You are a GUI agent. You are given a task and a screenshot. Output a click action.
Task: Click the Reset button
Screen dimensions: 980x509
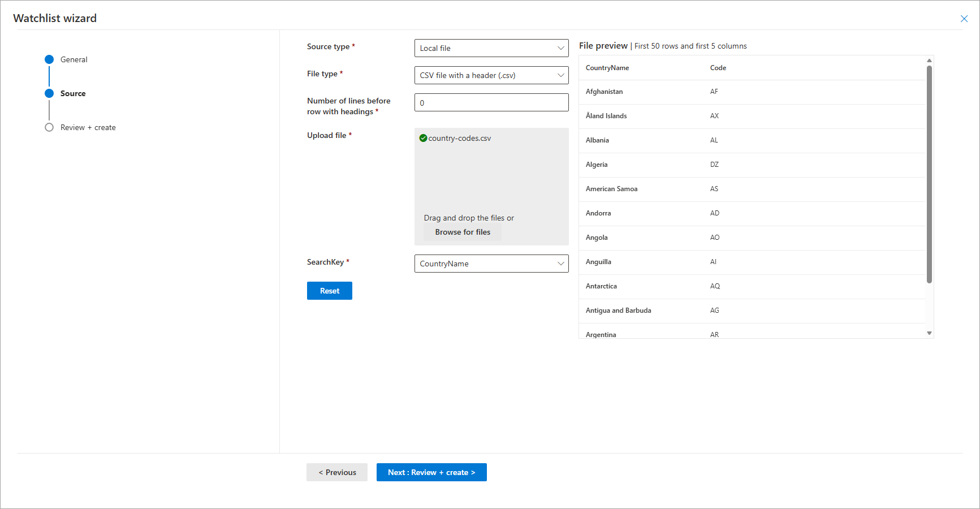(x=329, y=291)
